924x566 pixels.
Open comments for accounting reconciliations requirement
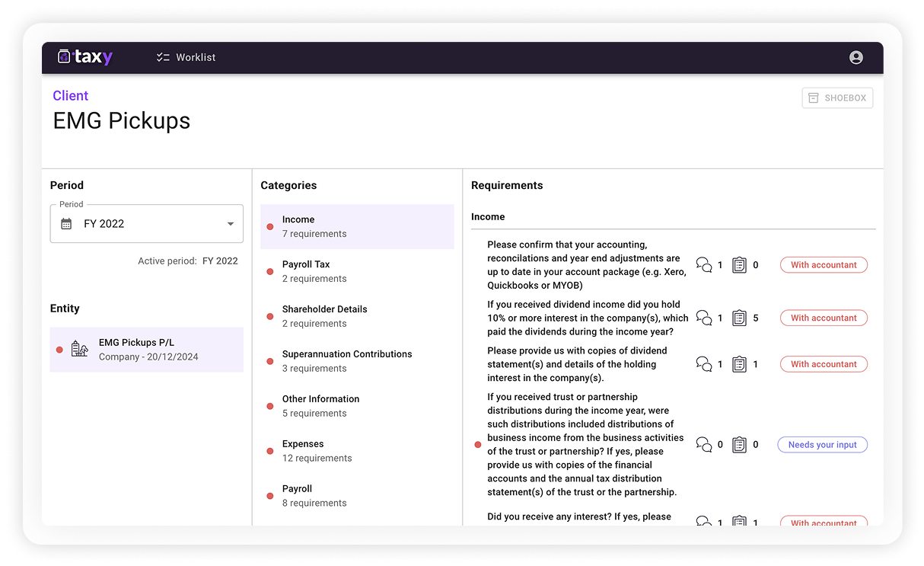coord(704,265)
